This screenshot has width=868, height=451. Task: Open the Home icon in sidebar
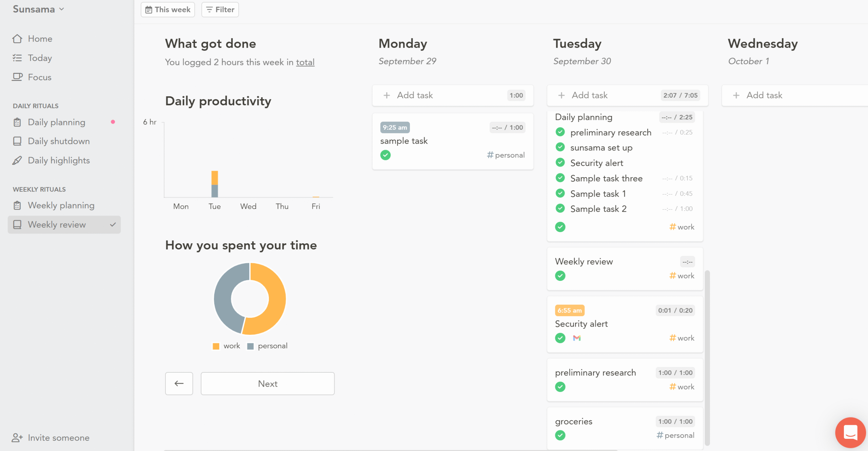[x=17, y=39]
